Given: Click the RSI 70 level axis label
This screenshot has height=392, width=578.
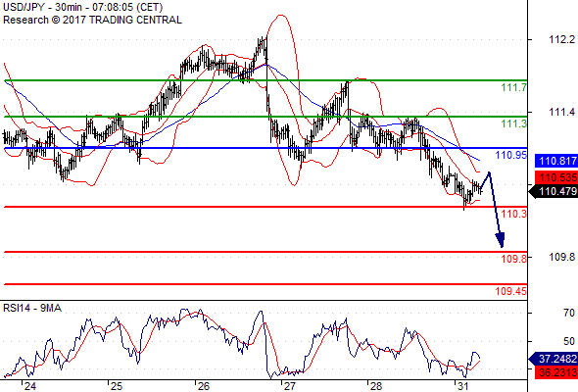Looking at the screenshot, I should 569,313.
